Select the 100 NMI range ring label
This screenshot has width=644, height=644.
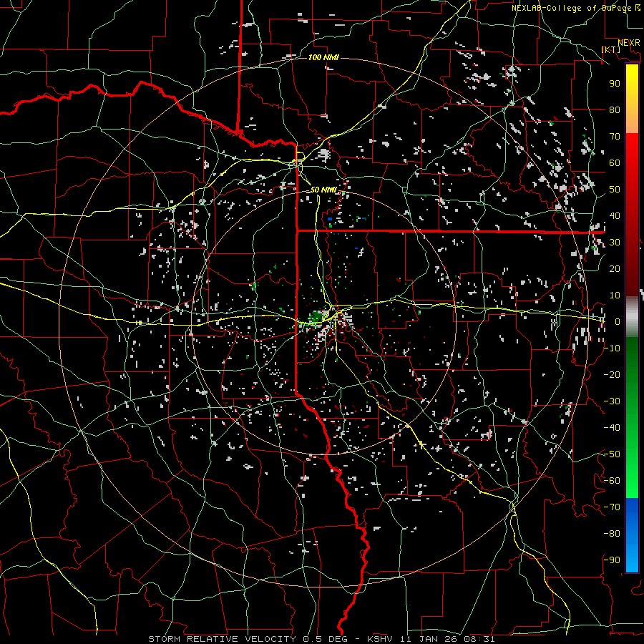[x=323, y=57]
